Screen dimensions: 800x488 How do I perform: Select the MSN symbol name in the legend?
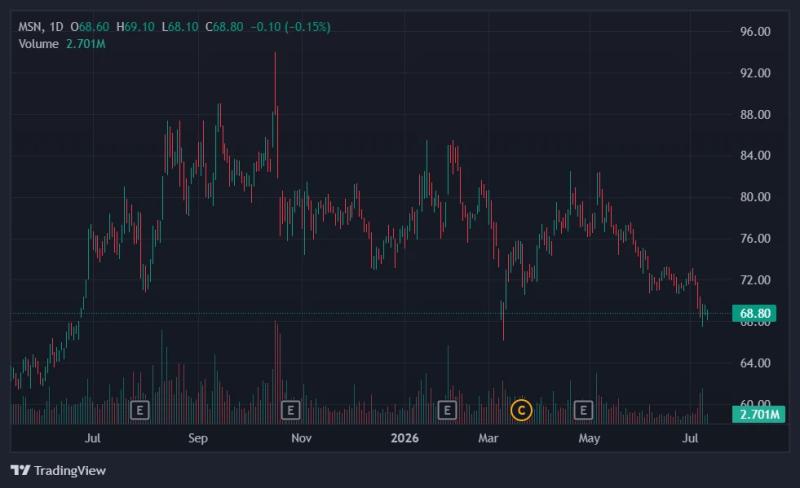point(31,27)
